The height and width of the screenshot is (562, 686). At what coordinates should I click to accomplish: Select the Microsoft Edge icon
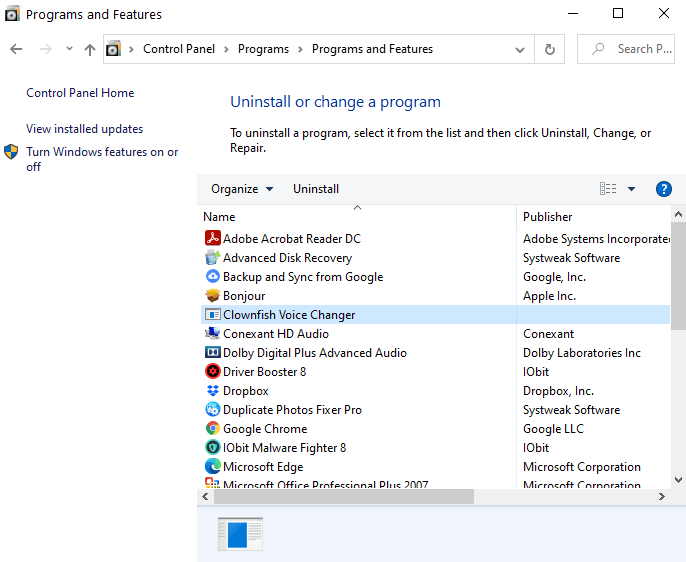point(212,467)
